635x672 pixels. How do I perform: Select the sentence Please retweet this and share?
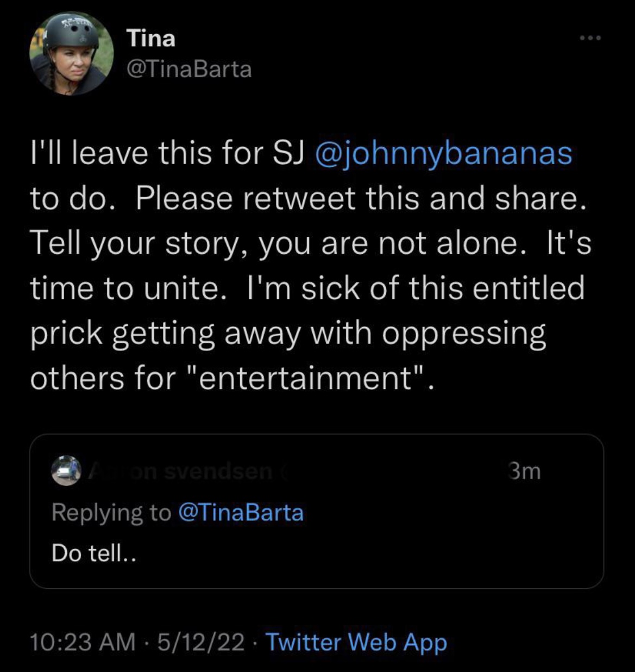point(361,198)
